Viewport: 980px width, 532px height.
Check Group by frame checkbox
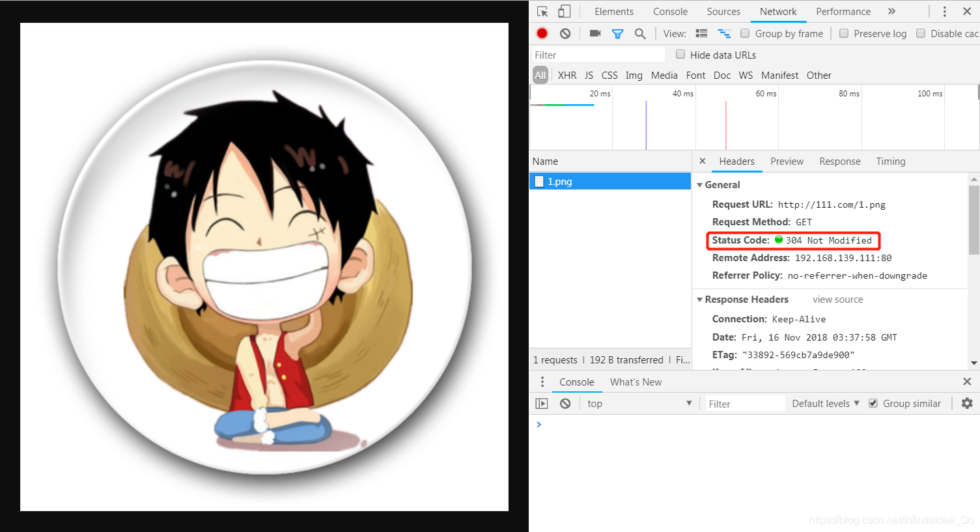(745, 33)
